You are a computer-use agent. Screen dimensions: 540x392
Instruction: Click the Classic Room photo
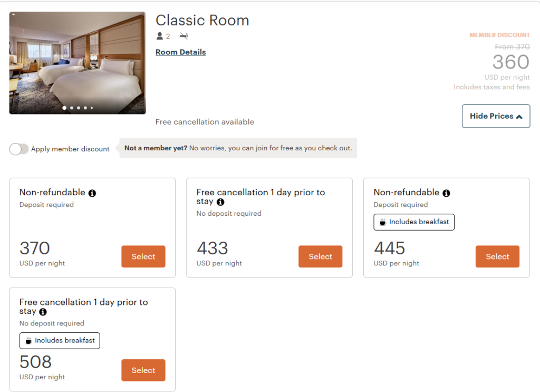77,62
